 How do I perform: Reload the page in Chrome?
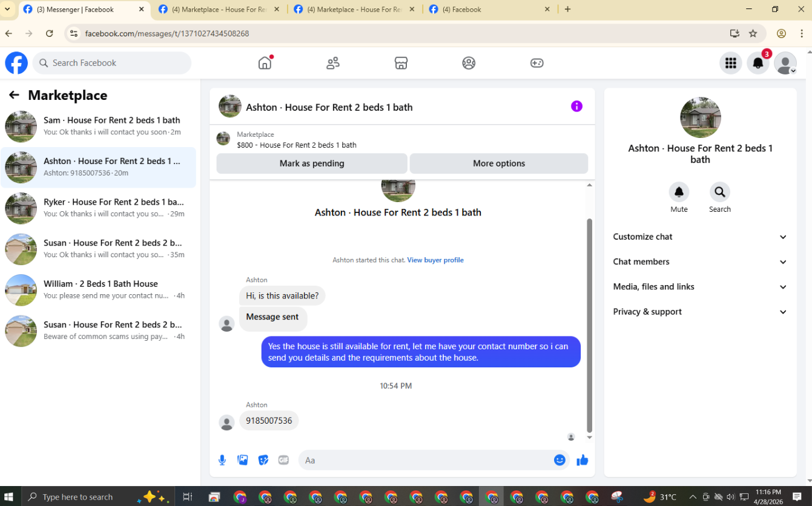click(50, 33)
